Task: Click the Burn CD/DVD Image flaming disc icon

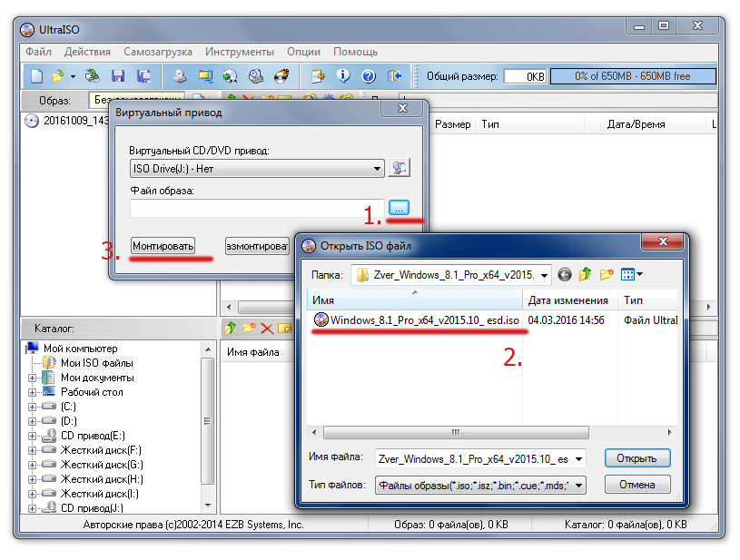Action: click(x=281, y=76)
